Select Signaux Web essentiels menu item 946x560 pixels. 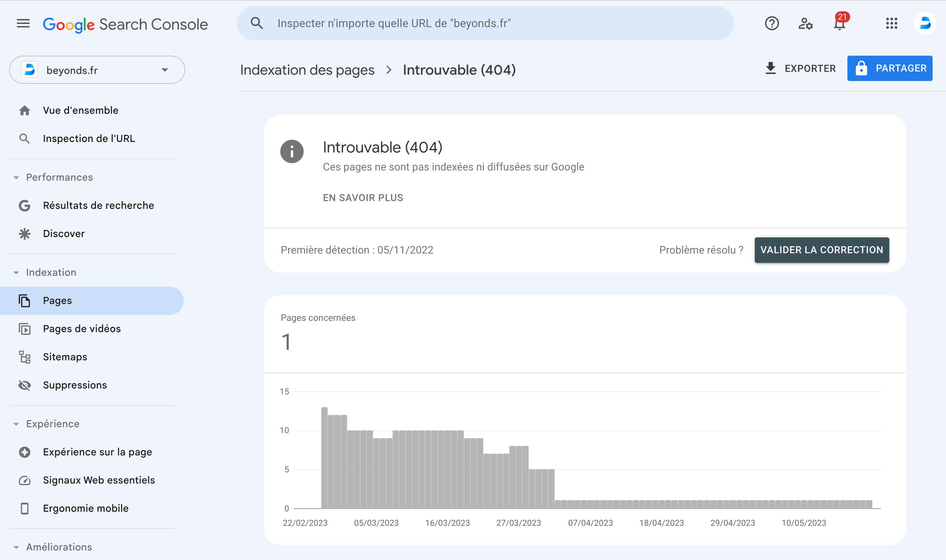[x=99, y=480]
